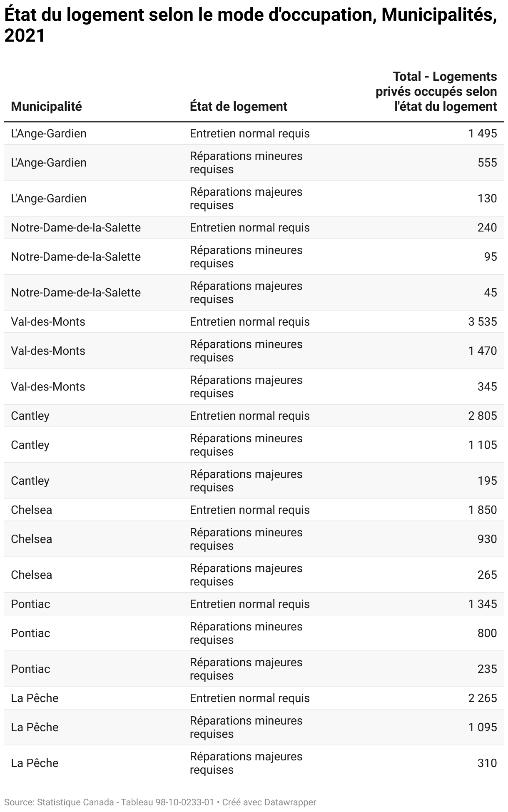The width and height of the screenshot is (508, 812).
Task: Click the La Pêche value 310
Action: pyautogui.click(x=487, y=763)
